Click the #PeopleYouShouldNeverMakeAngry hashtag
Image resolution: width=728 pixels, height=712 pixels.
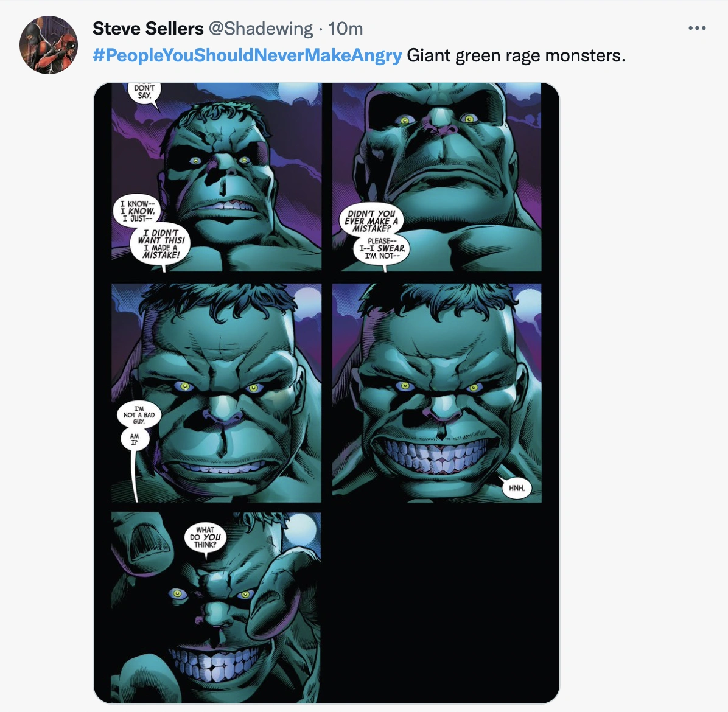pos(247,55)
